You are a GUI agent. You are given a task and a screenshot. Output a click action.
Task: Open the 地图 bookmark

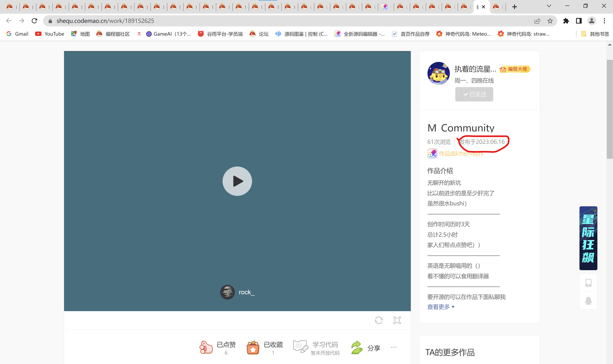80,34
